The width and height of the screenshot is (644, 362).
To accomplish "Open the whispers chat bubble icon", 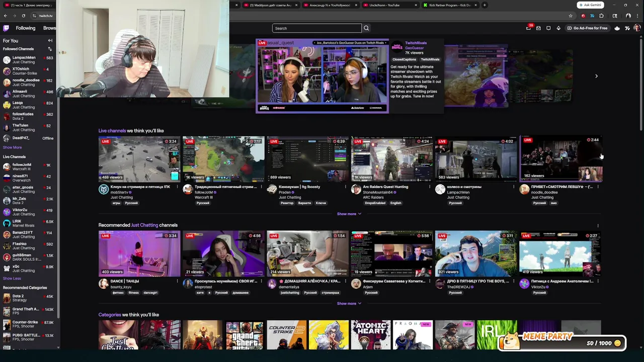I will pyautogui.click(x=548, y=28).
